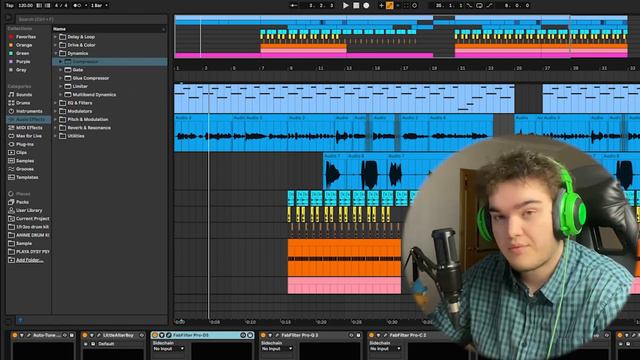This screenshot has width=640, height=360.
Task: Click the Arrangement Record button
Action: coord(366,5)
